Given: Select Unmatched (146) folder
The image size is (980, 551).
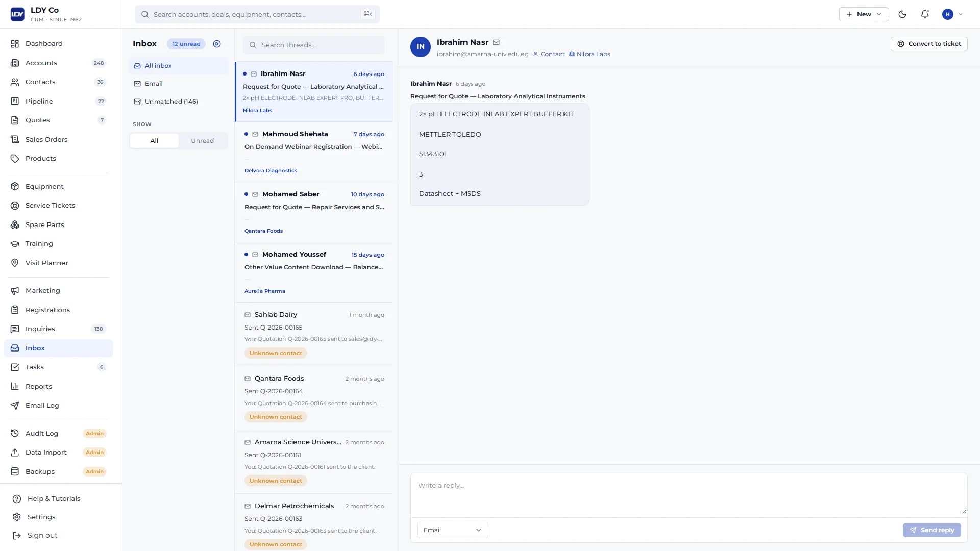Looking at the screenshot, I should click(x=178, y=102).
